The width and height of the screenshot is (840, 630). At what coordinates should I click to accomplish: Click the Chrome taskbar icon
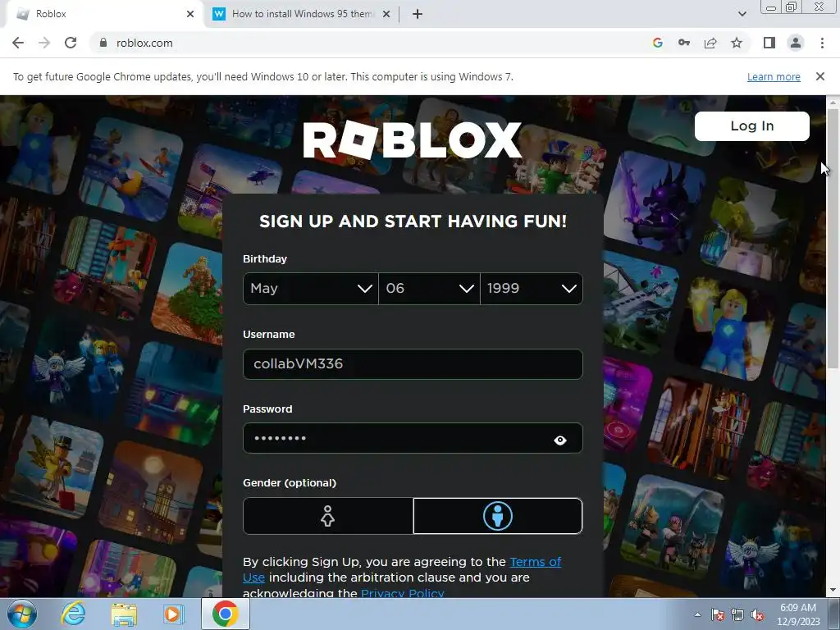pyautogui.click(x=225, y=614)
